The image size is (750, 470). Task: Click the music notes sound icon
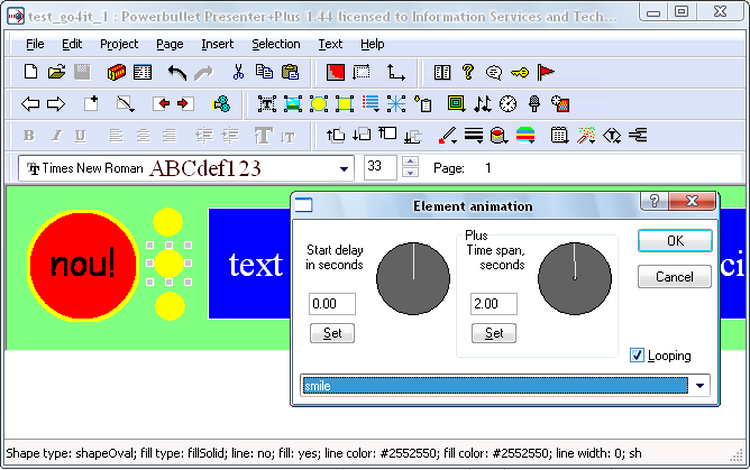(483, 104)
